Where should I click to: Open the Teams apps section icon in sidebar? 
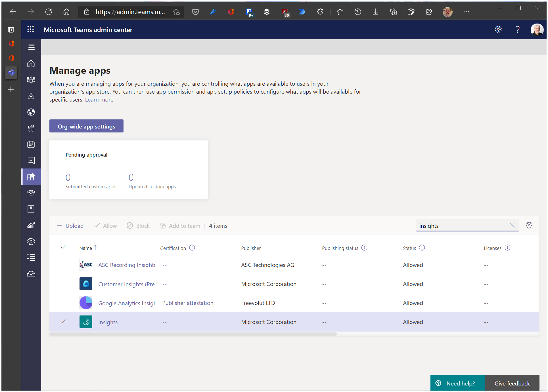(x=31, y=177)
